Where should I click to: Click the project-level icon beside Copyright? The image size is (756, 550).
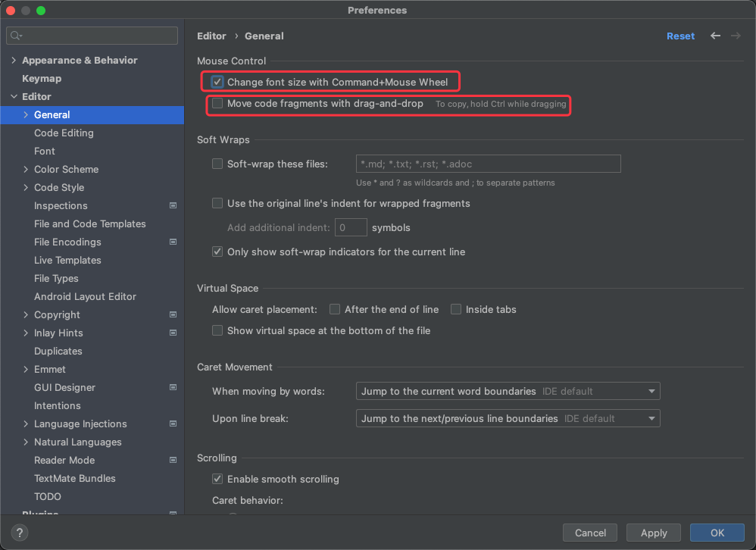coord(173,314)
